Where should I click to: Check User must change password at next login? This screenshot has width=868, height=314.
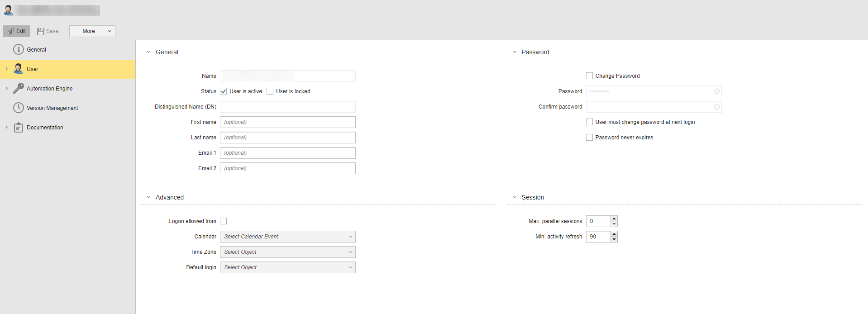point(590,122)
